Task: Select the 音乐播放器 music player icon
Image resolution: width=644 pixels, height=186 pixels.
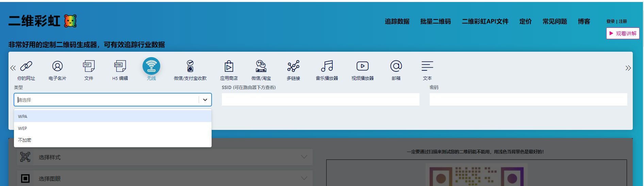Action: click(x=327, y=66)
